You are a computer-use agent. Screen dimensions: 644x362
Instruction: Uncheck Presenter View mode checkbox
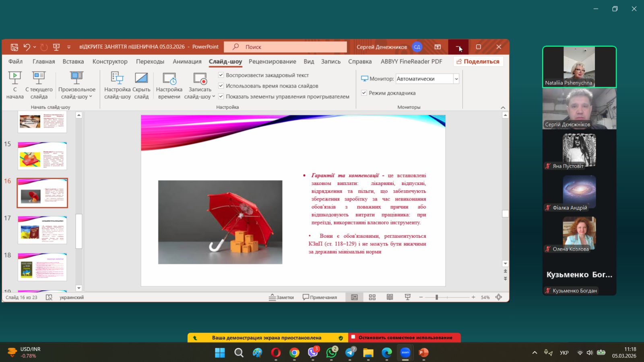pyautogui.click(x=364, y=93)
